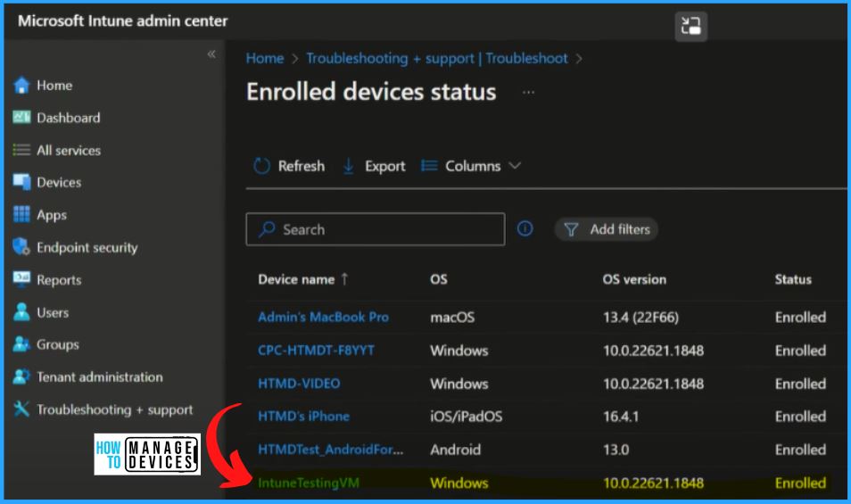
Task: Expand the Columns dropdown chevron
Action: click(x=515, y=165)
